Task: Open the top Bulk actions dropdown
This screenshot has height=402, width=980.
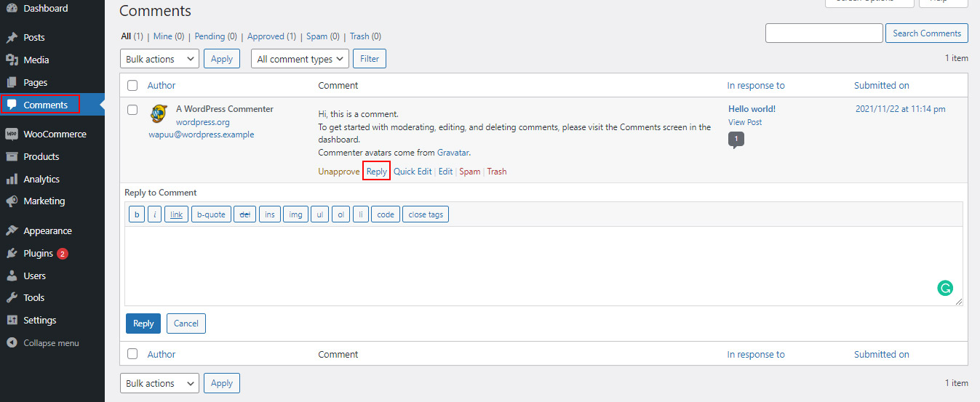Action: pos(159,59)
